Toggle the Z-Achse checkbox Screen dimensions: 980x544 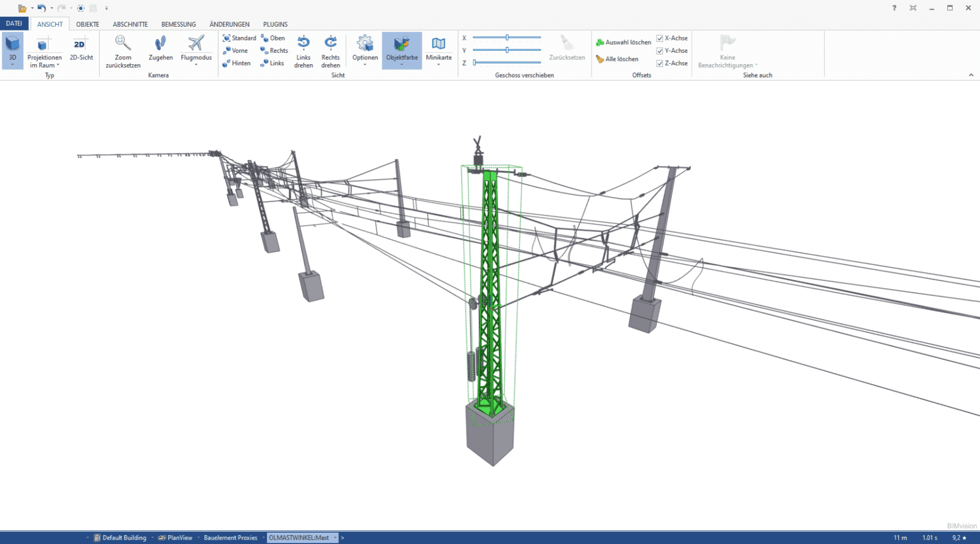point(660,64)
